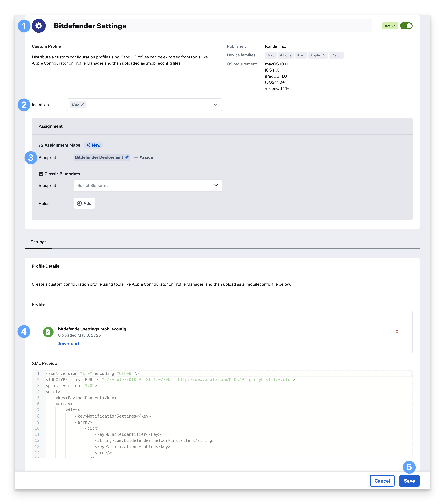
Task: Click the sparkle New badge near Assignment Maps
Action: tap(93, 145)
